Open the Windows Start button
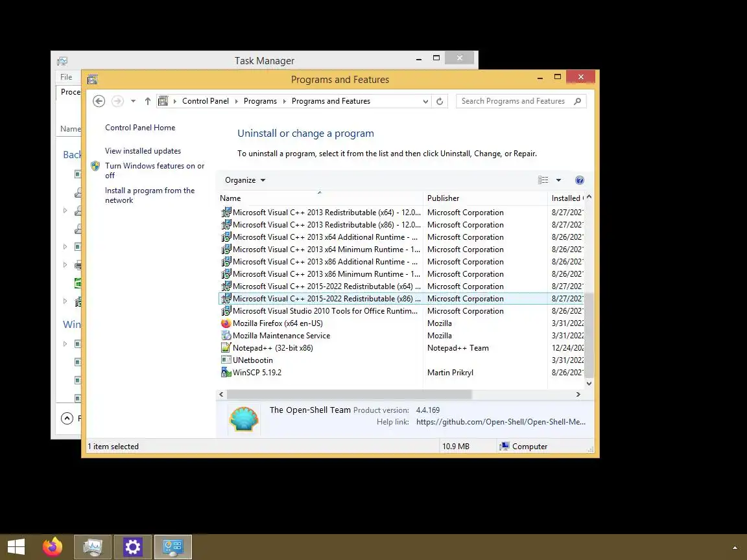Screen dimensions: 747x560 (16, 547)
